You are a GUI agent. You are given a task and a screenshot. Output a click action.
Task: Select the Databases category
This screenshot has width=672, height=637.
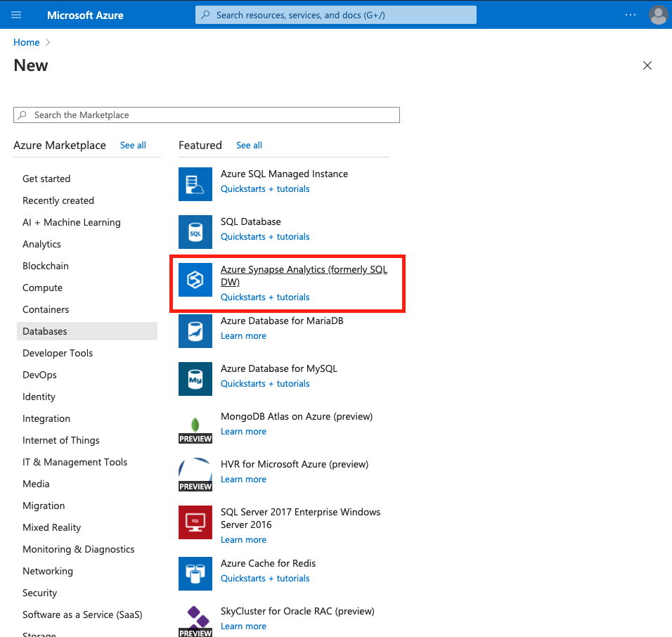click(x=46, y=330)
